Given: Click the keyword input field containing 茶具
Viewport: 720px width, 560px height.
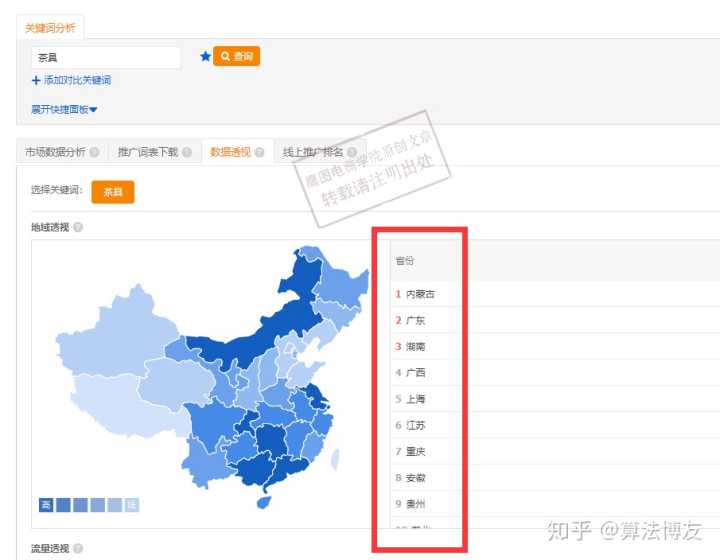Looking at the screenshot, I should (106, 57).
